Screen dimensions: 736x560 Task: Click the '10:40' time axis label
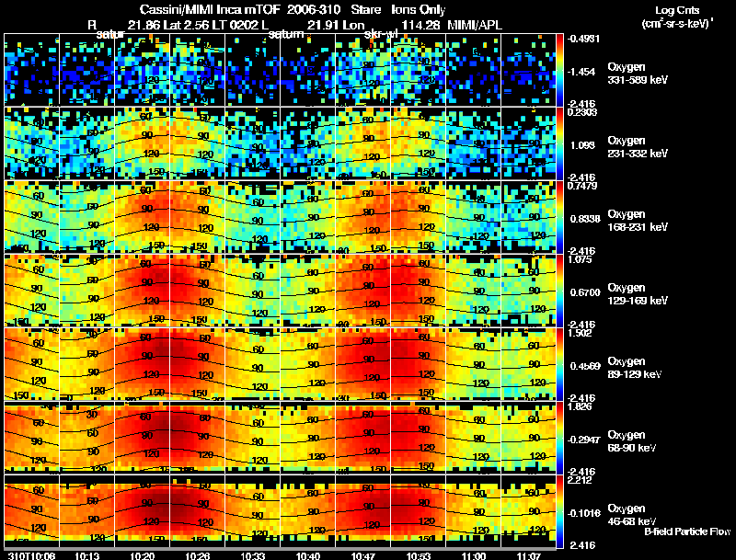point(308,556)
